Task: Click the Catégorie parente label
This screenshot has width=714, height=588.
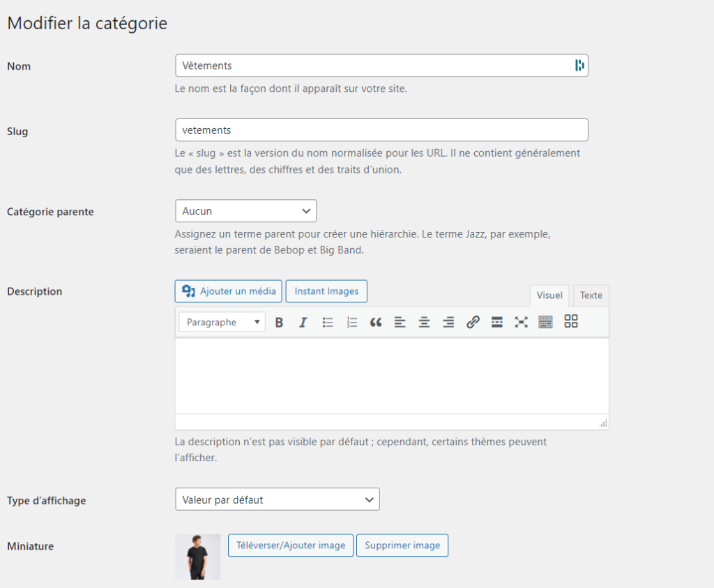Action: coord(50,212)
